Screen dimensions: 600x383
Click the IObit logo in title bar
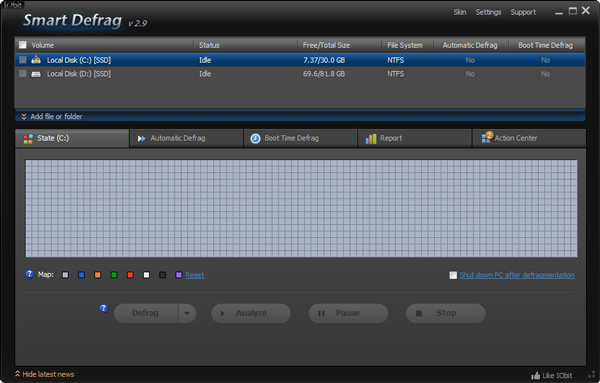tap(13, 5)
